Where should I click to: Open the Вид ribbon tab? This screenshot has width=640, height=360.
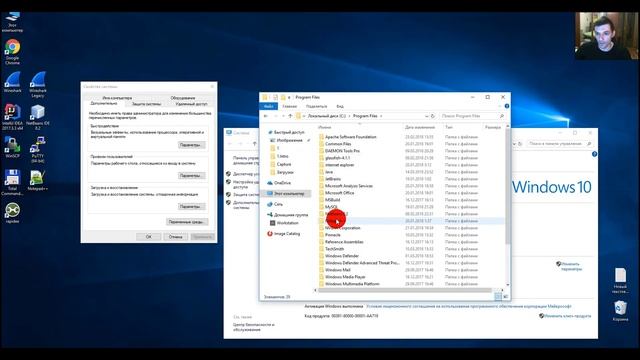340,106
